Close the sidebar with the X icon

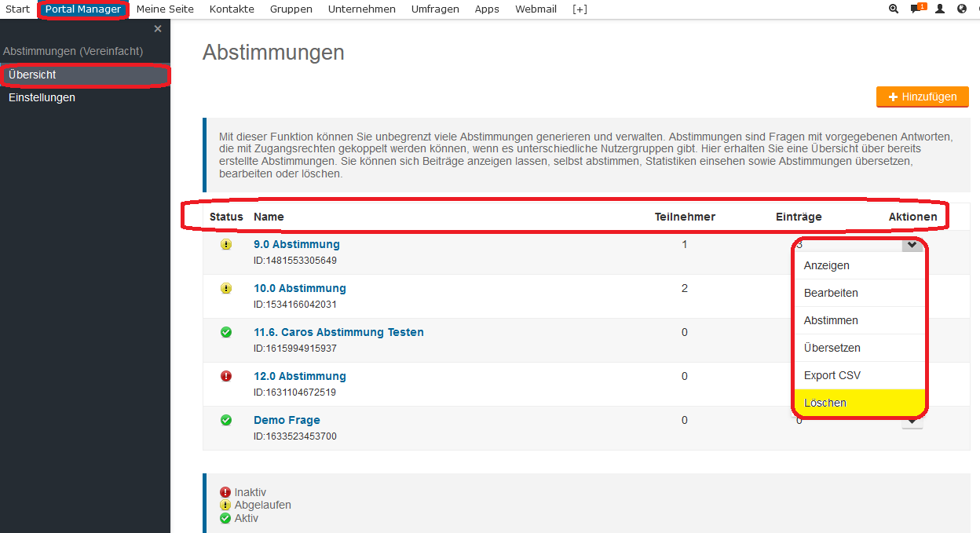[158, 29]
